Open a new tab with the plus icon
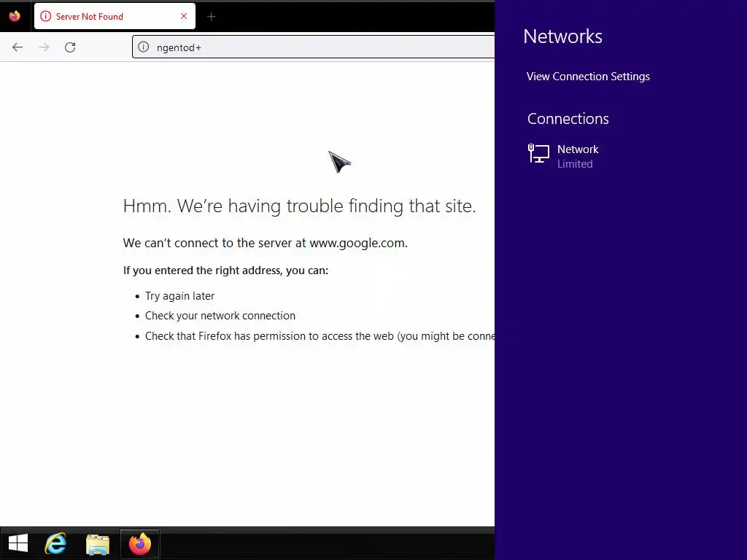Screen dimensions: 747x560 [x=211, y=17]
